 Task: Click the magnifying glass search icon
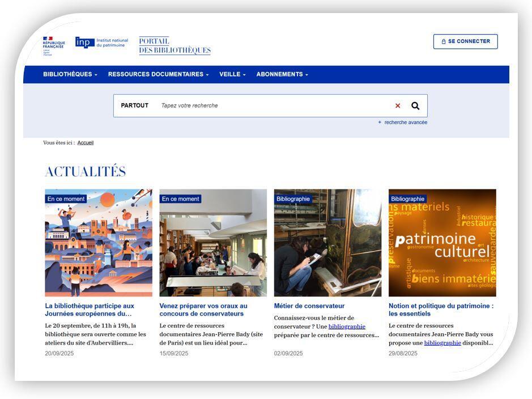(x=415, y=106)
